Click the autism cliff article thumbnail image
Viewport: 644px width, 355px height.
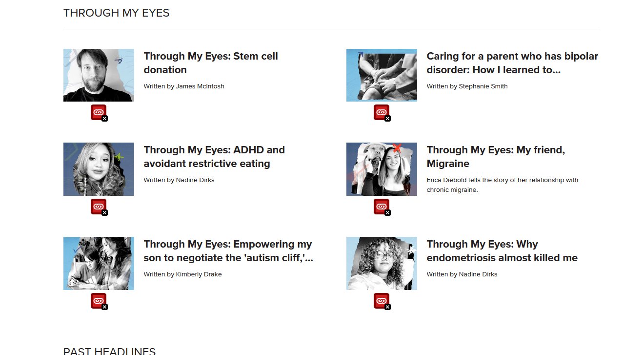99,263
